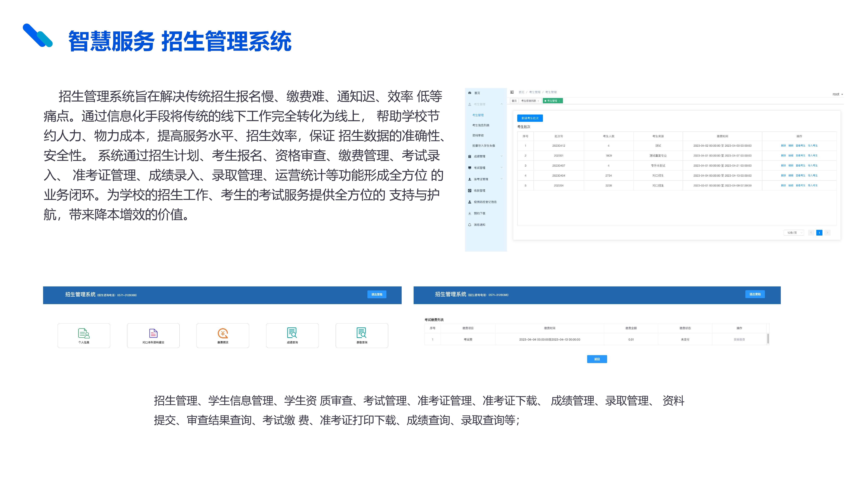Open the 个人信息 card icon
Viewport: 868px width, 488px height.
[84, 333]
